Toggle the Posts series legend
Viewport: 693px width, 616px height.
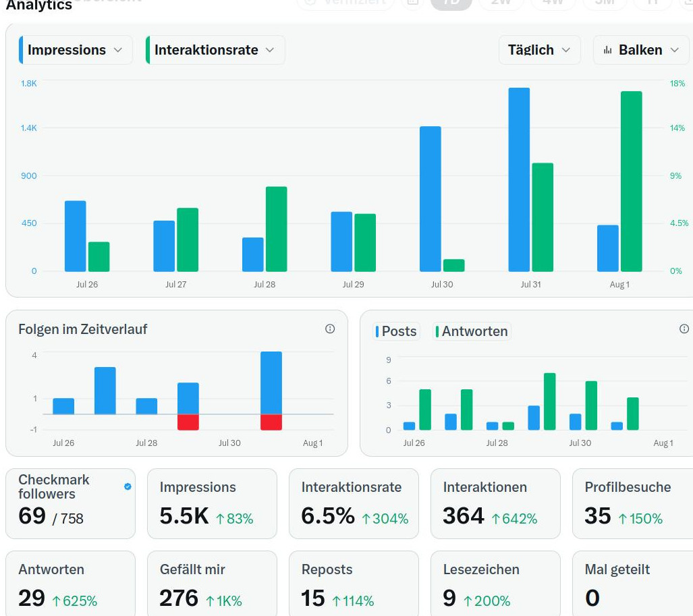[396, 331]
